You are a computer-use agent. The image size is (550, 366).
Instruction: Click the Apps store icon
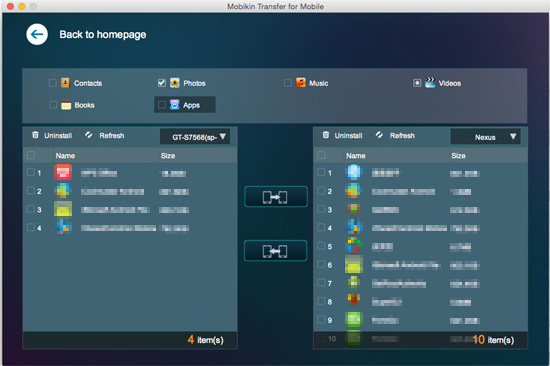click(175, 104)
